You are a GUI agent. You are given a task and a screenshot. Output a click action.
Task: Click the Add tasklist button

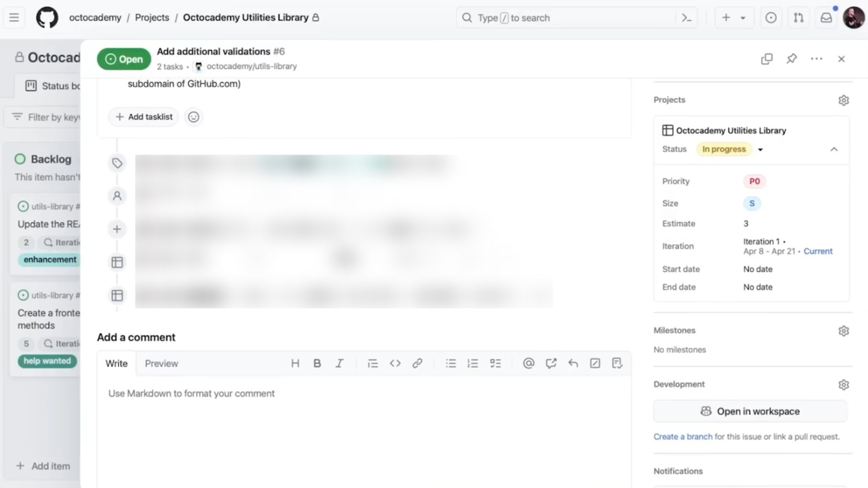[x=144, y=117]
